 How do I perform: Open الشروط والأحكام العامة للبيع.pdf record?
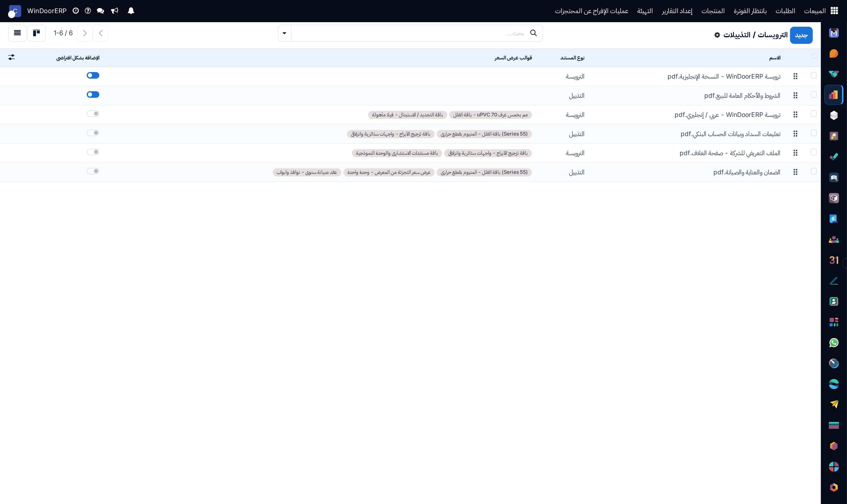[742, 96]
